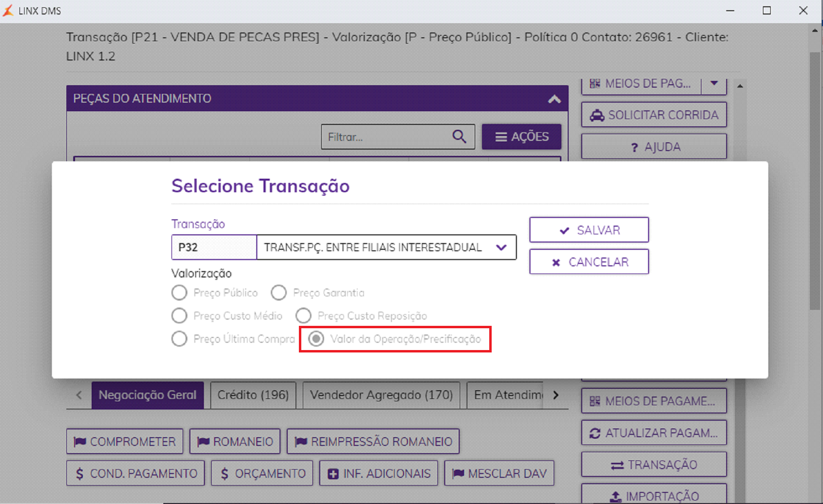Click the P32 transaction code field

click(214, 247)
